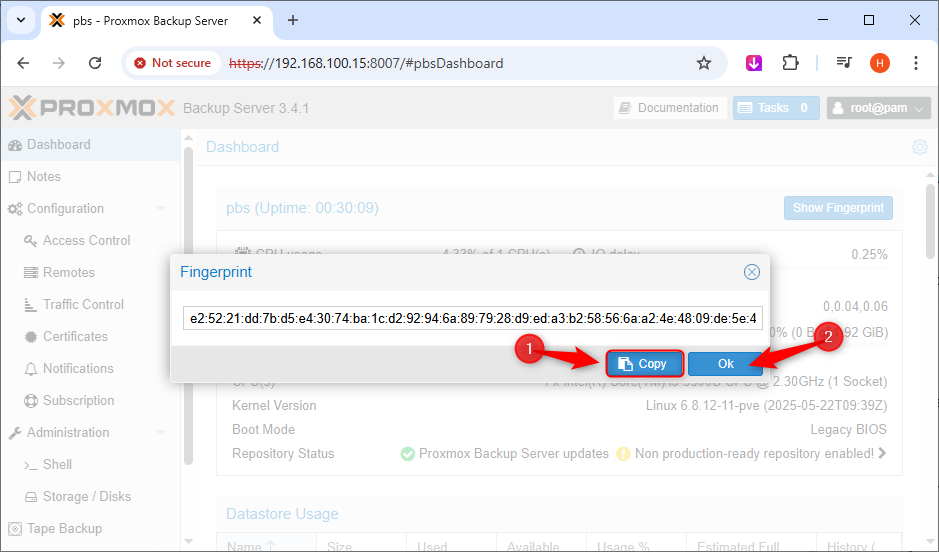Click the main panel scrollbar

(x=929, y=222)
